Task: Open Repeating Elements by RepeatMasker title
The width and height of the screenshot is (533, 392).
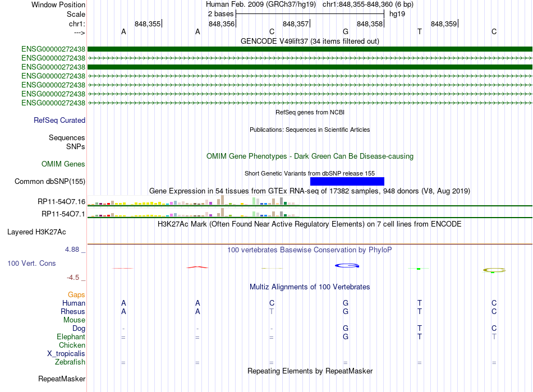Action: 310,371
